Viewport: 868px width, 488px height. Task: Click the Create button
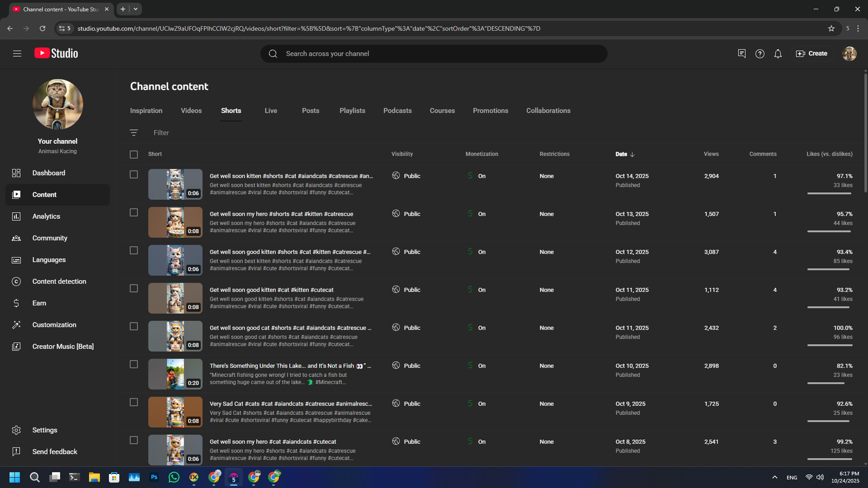pyautogui.click(x=812, y=54)
